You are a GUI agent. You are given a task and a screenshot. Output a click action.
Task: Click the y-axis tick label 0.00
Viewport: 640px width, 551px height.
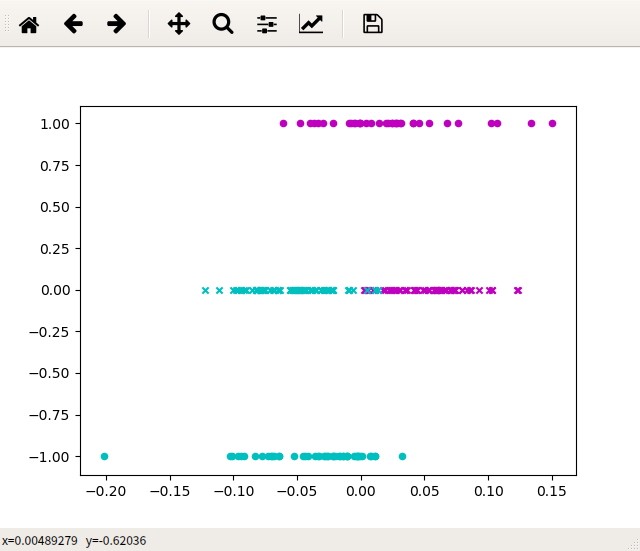pyautogui.click(x=56, y=291)
